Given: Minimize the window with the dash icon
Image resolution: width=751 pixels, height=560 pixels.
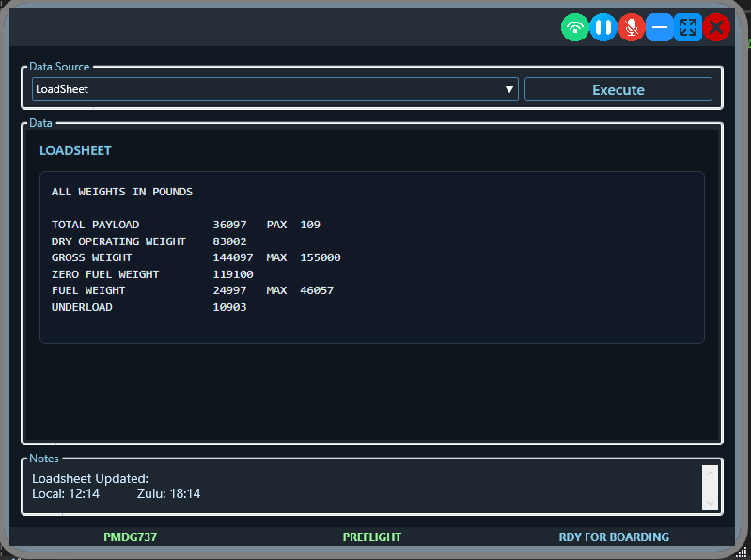Looking at the screenshot, I should 660,27.
